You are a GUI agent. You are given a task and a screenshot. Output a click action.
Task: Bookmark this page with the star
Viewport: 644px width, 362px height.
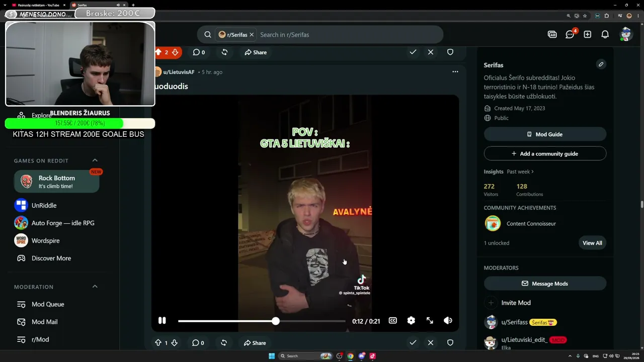[585, 16]
